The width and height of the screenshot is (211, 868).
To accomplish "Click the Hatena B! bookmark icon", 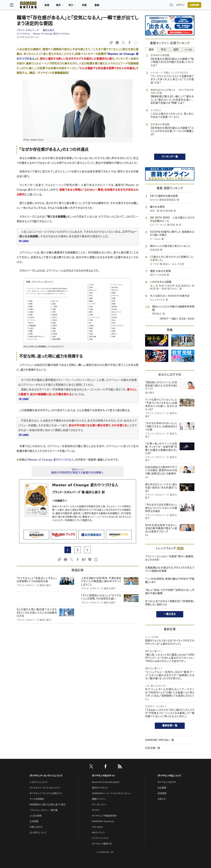I will tap(84, 559).
